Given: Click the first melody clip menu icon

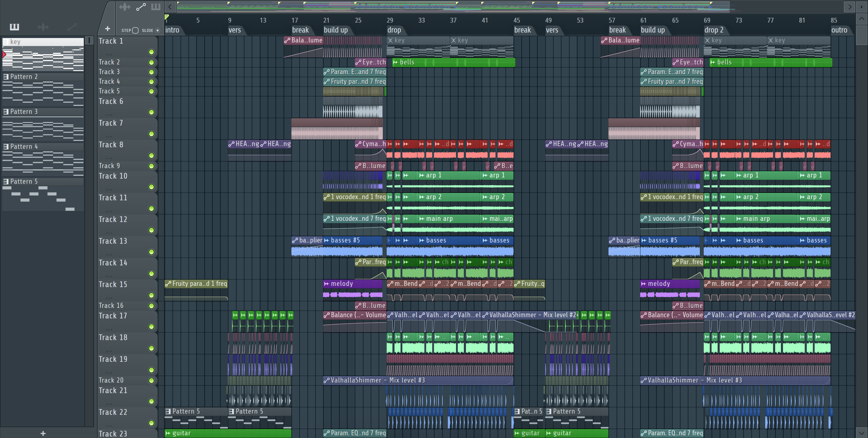Looking at the screenshot, I should [326, 284].
